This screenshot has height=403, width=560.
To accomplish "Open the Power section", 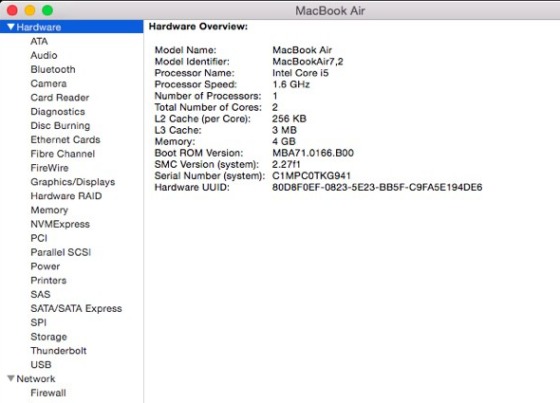I will pyautogui.click(x=45, y=266).
